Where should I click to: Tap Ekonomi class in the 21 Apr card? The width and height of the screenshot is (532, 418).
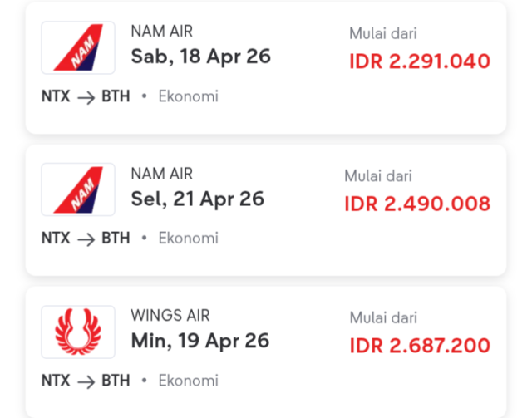(188, 239)
